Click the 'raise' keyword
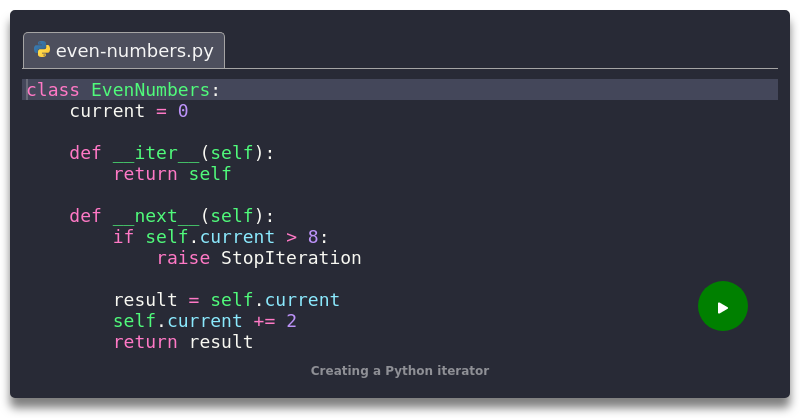Viewport: 800px width, 418px height. [x=183, y=258]
